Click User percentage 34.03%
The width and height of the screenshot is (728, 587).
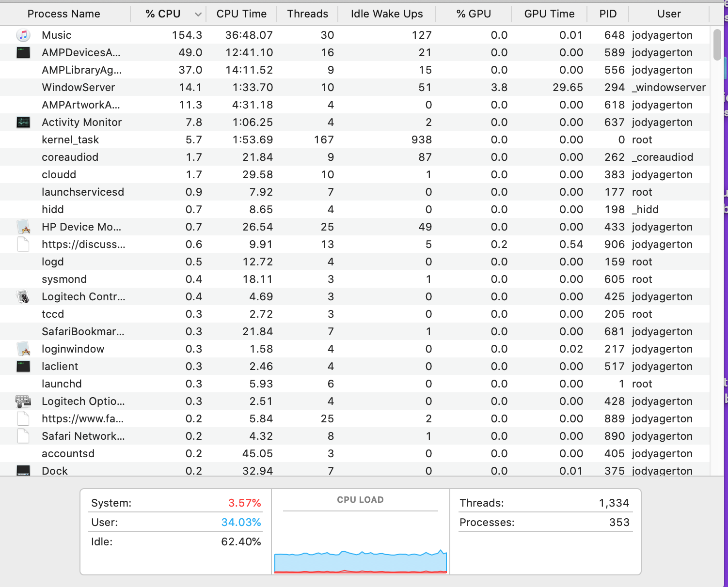[241, 522]
